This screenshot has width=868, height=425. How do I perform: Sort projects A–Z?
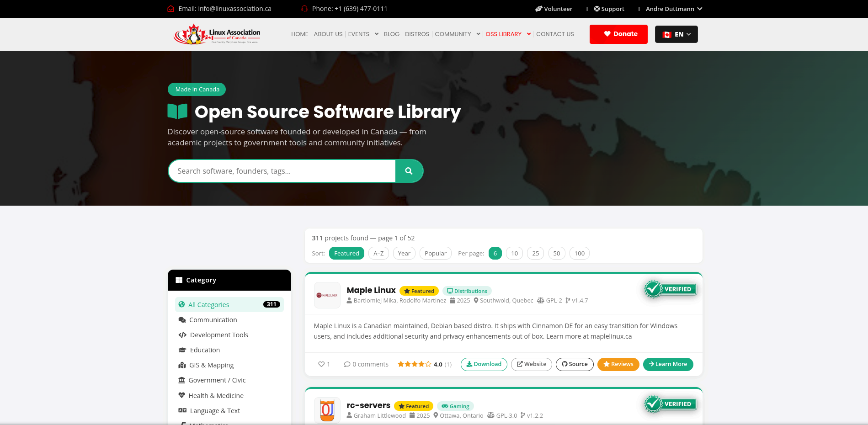378,253
